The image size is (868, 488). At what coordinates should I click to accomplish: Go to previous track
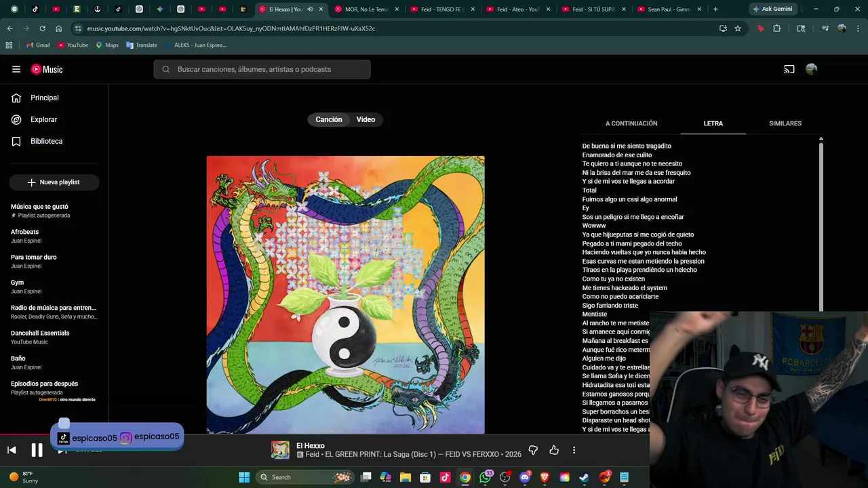tap(12, 450)
